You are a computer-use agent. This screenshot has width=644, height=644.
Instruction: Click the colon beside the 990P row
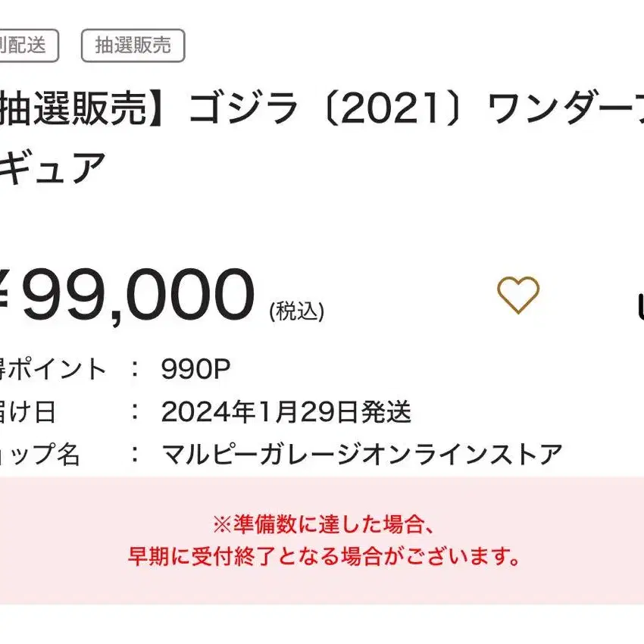pos(134,368)
